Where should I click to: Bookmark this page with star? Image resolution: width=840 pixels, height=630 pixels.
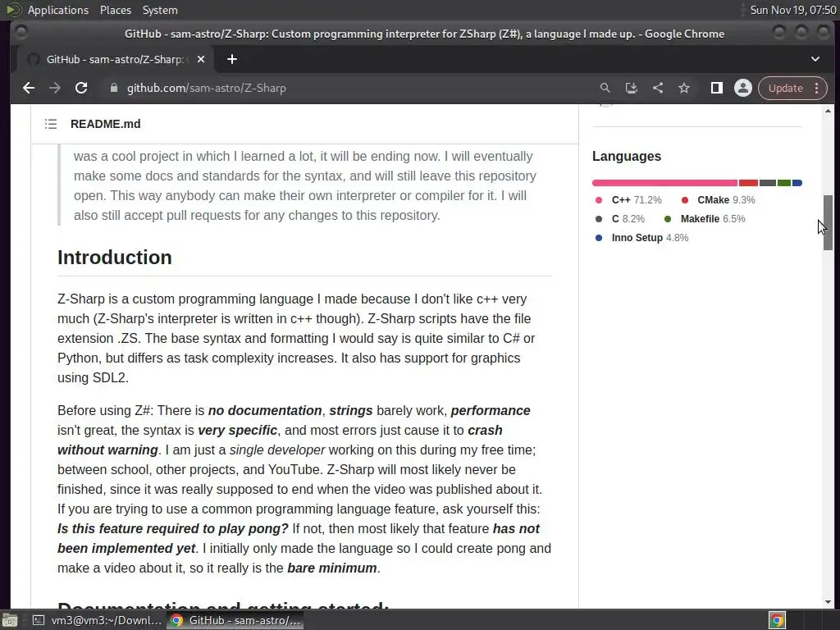(684, 88)
